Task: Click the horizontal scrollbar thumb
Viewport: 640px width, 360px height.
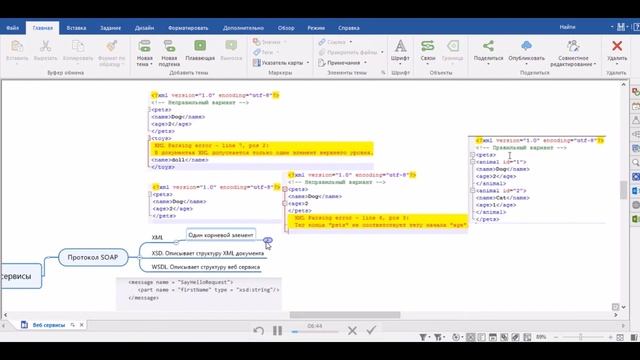Action: coord(345,315)
